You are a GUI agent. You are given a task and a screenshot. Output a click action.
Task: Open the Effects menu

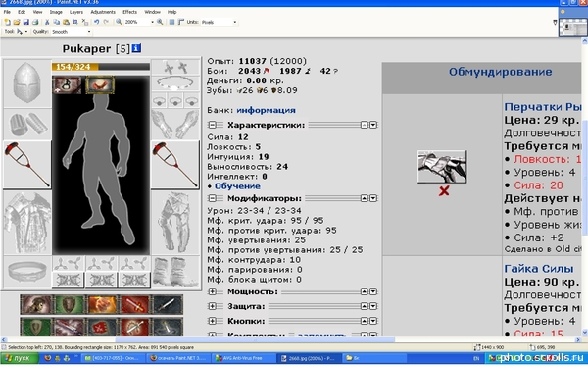(x=129, y=12)
